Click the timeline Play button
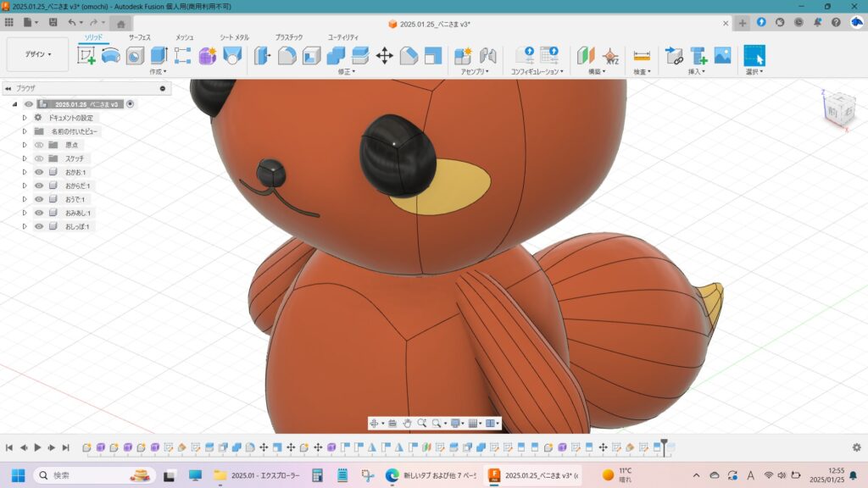 [x=37, y=447]
